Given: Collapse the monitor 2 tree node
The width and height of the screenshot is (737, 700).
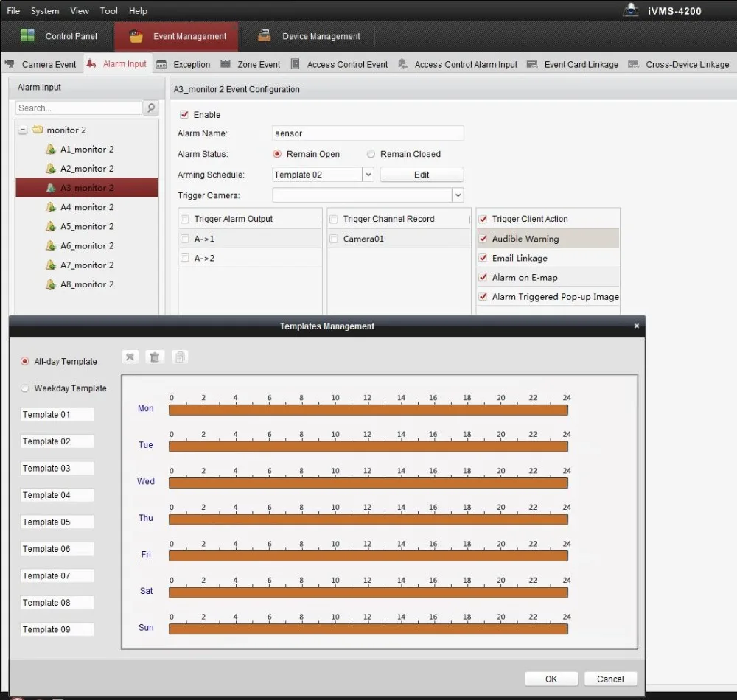Looking at the screenshot, I should tap(23, 130).
